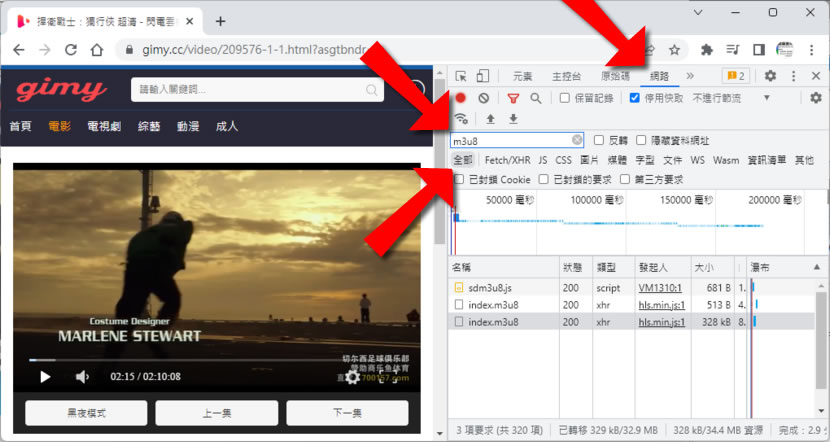Activate DevTools inspect element picker
This screenshot has height=442, width=830.
click(x=461, y=76)
